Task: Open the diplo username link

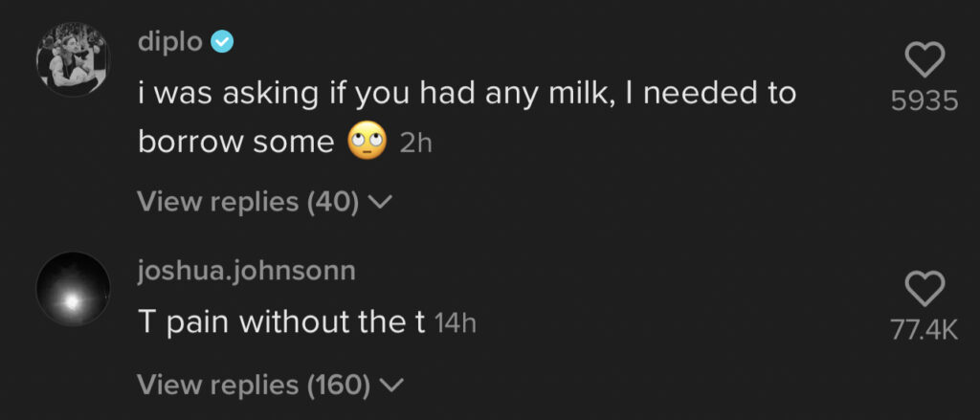Action: tap(170, 42)
